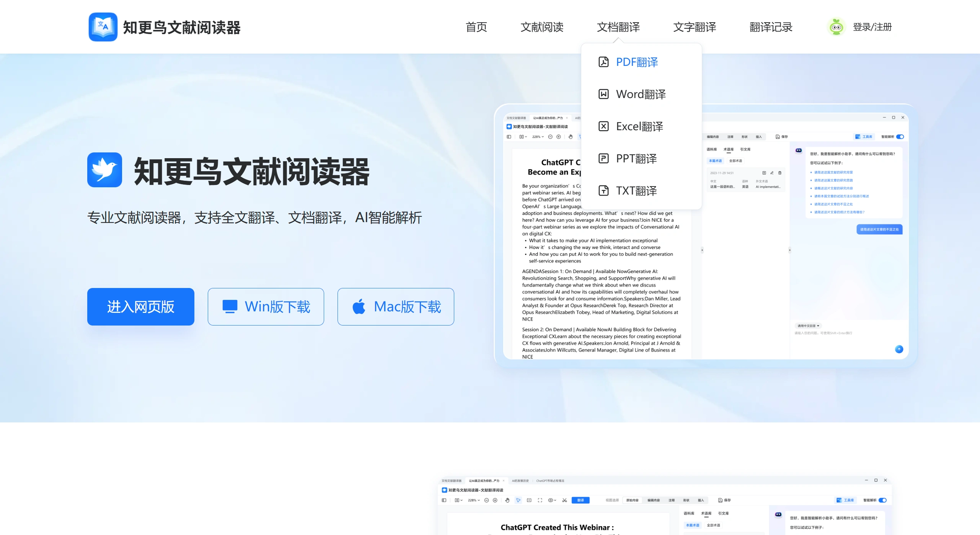This screenshot has height=535, width=980.
Task: Zoom in with the plus icon
Action: [496, 501]
